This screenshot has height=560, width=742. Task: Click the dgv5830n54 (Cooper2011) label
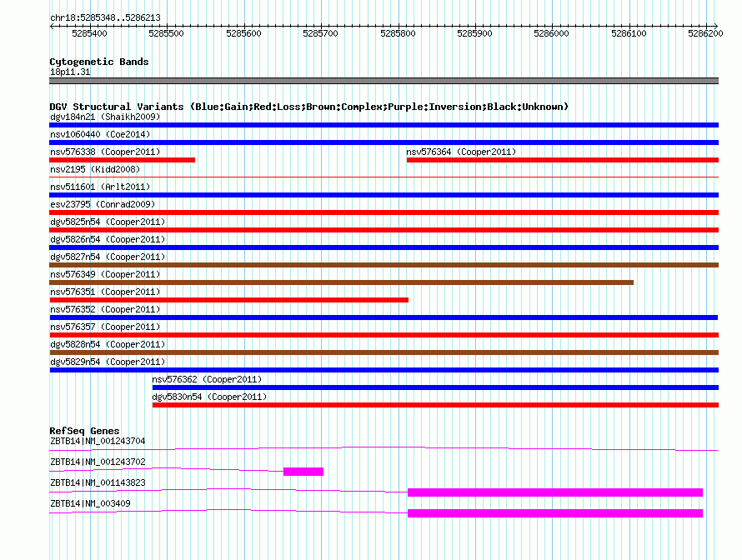click(x=209, y=397)
